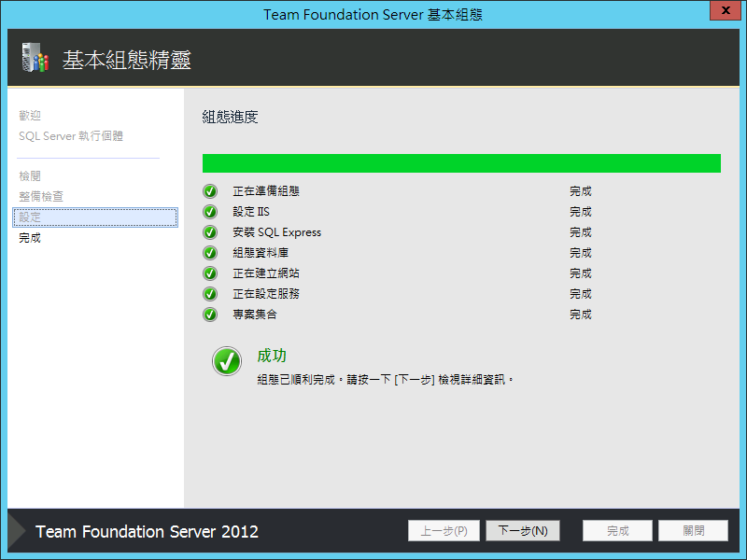Continue with the 下一步(N) button
Screen dimensions: 747x560
(x=523, y=530)
